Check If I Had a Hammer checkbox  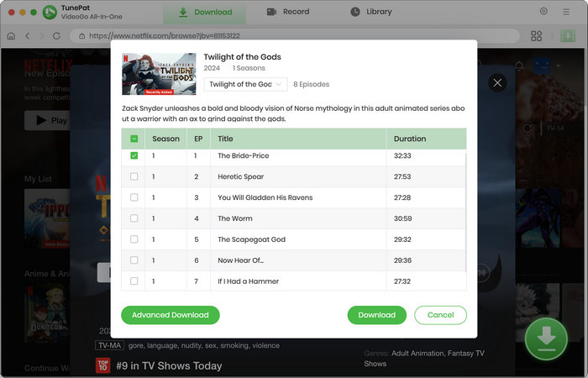[x=134, y=281]
